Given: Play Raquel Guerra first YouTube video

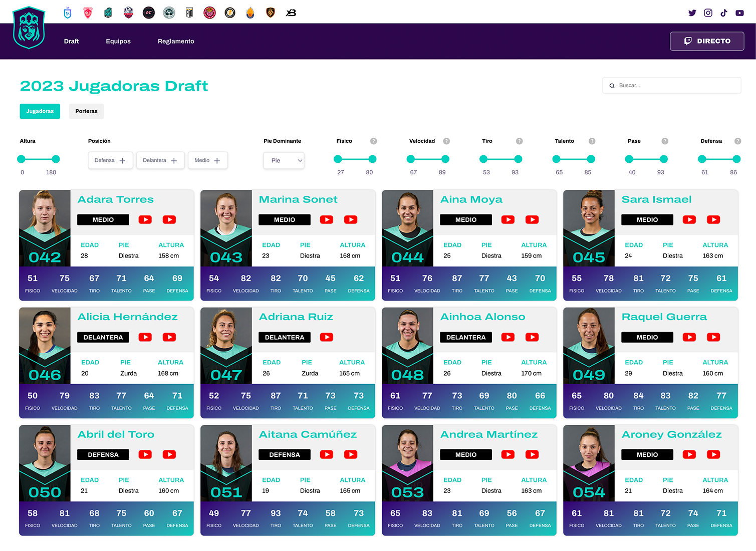Looking at the screenshot, I should click(x=689, y=337).
